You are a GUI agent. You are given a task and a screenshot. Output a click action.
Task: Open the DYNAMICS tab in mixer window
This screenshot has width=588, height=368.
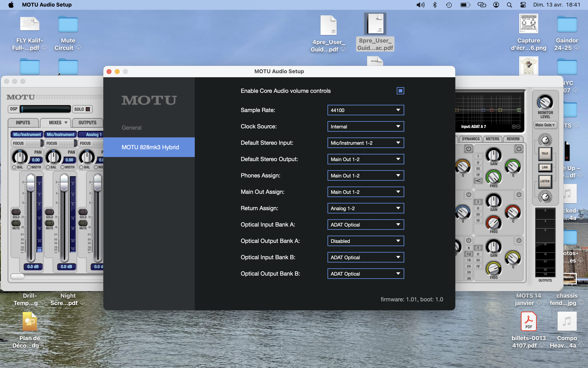click(x=471, y=139)
